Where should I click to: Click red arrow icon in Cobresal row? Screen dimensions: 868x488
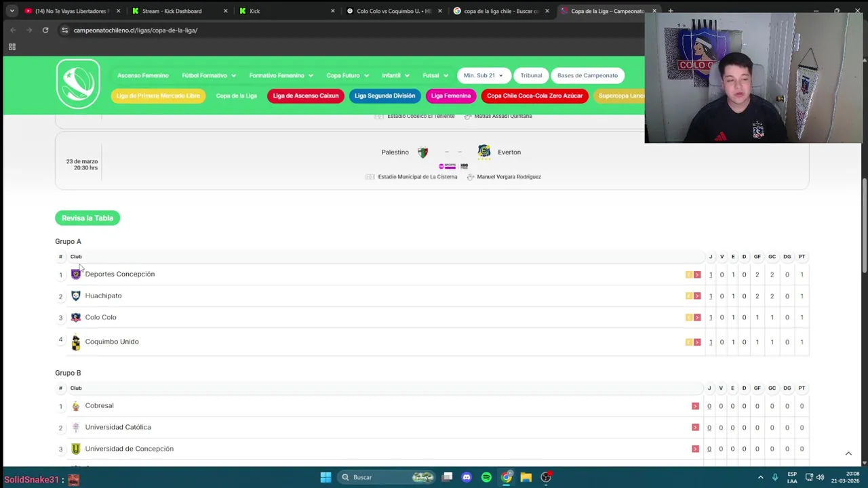[695, 406]
